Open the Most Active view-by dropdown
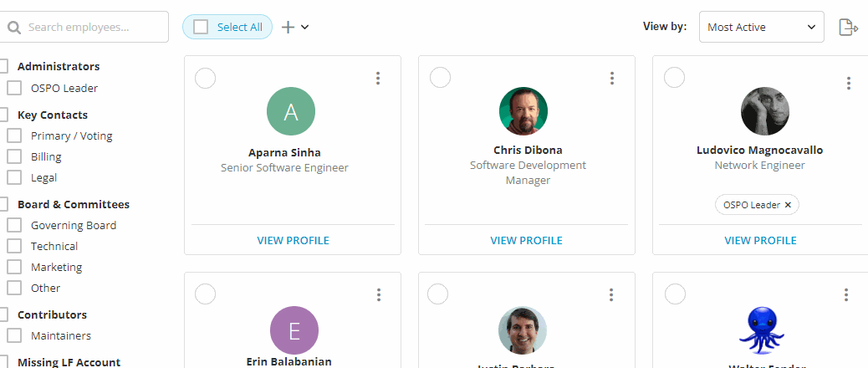Image resolution: width=868 pixels, height=368 pixels. pyautogui.click(x=761, y=27)
